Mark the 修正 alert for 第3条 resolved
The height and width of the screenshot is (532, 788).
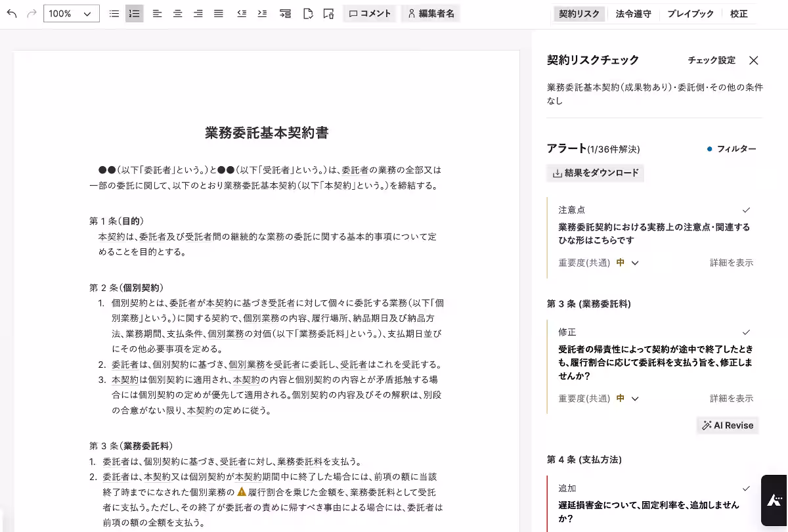746,332
